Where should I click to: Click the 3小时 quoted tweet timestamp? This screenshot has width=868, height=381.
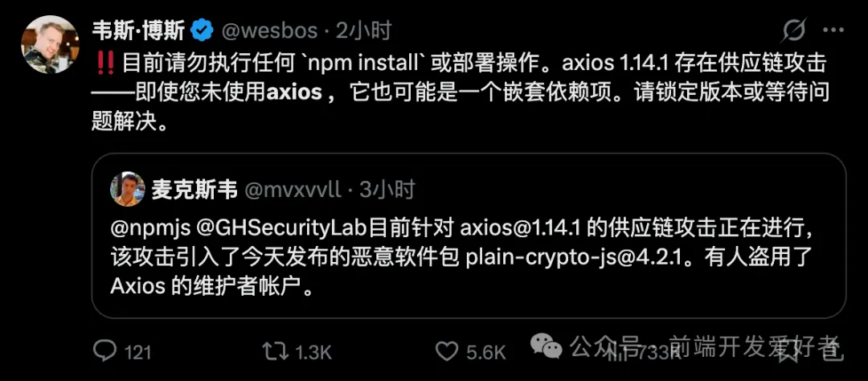coord(387,190)
